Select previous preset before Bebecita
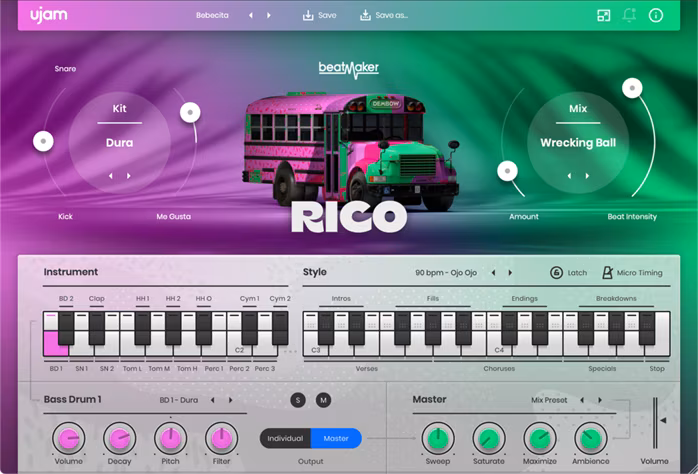This screenshot has width=698, height=474. click(x=251, y=16)
